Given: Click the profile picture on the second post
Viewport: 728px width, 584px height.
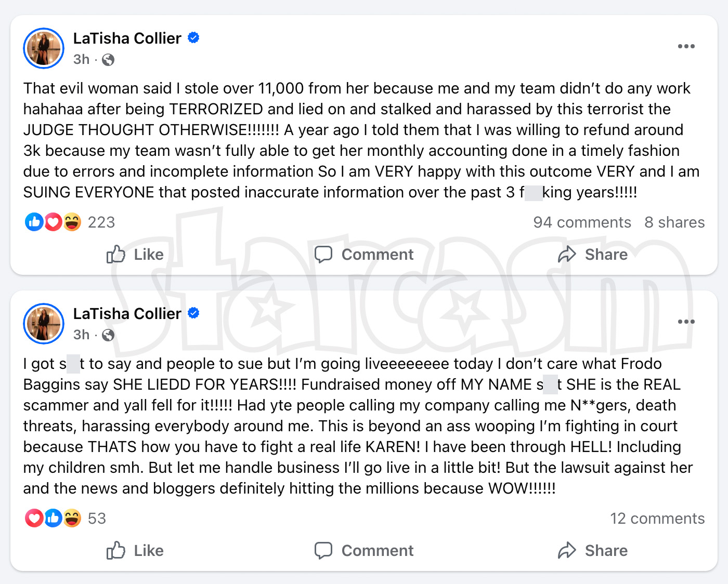Looking at the screenshot, I should pos(44,324).
